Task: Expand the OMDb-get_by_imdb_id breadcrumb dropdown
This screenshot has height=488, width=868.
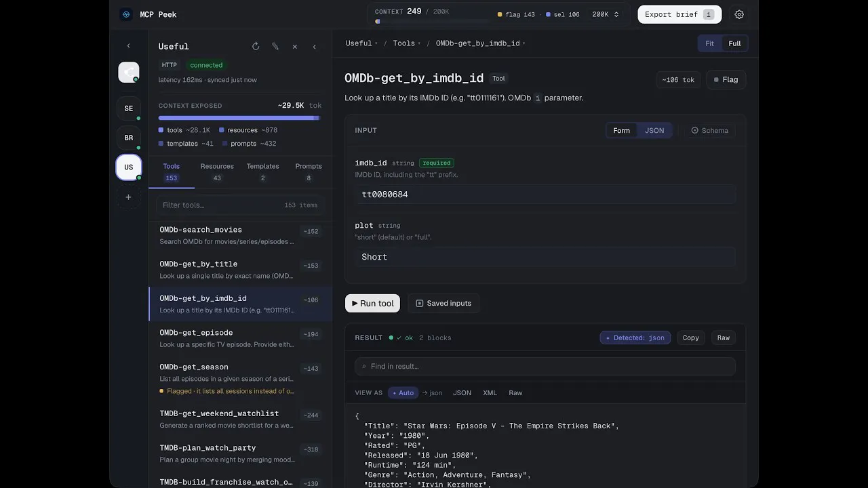Action: [x=480, y=43]
